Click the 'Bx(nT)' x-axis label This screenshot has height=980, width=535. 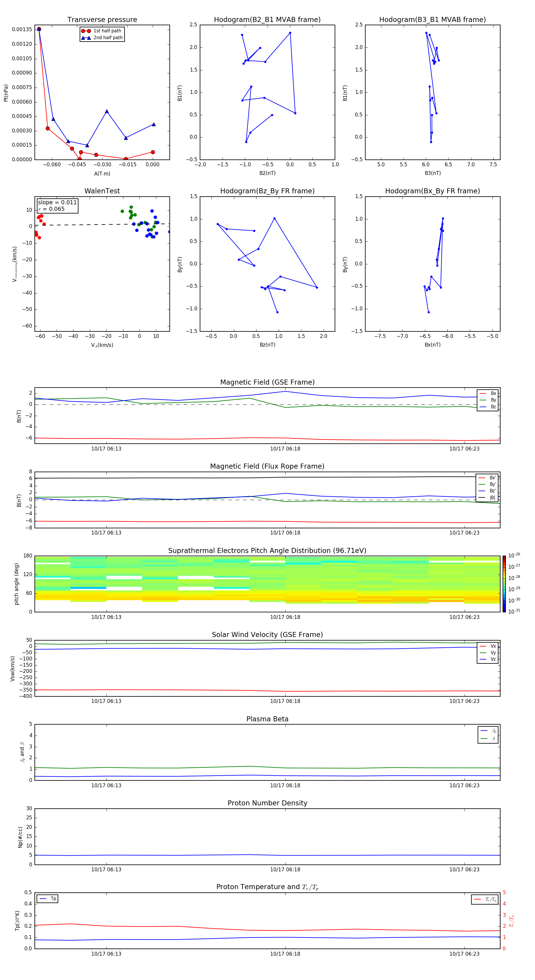pyautogui.click(x=432, y=345)
